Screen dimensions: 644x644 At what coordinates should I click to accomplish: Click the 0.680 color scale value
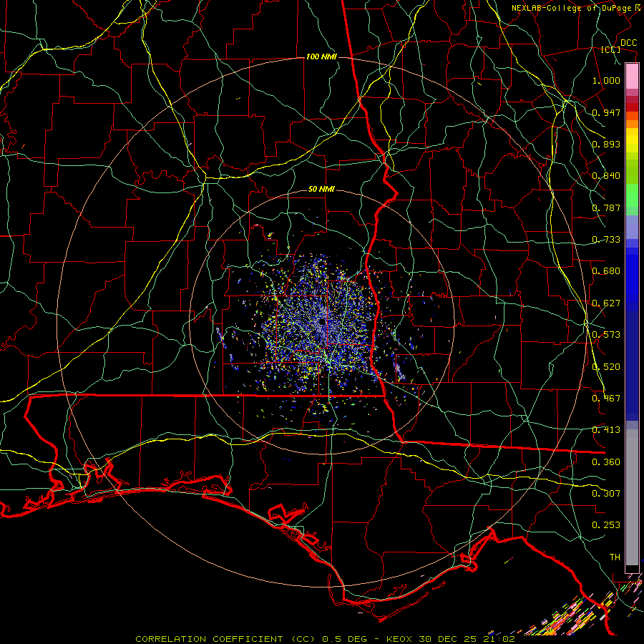606,271
